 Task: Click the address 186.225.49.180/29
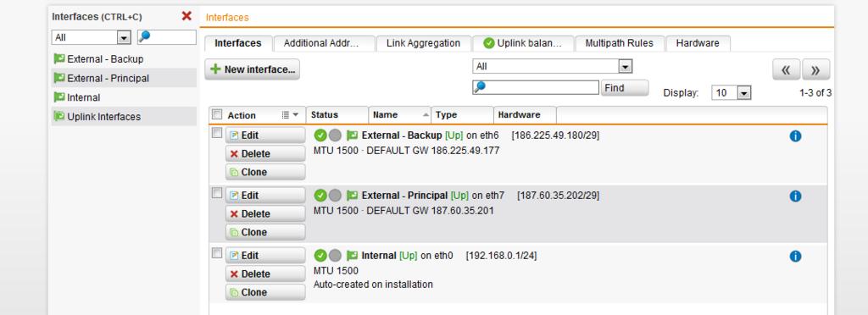(555, 135)
